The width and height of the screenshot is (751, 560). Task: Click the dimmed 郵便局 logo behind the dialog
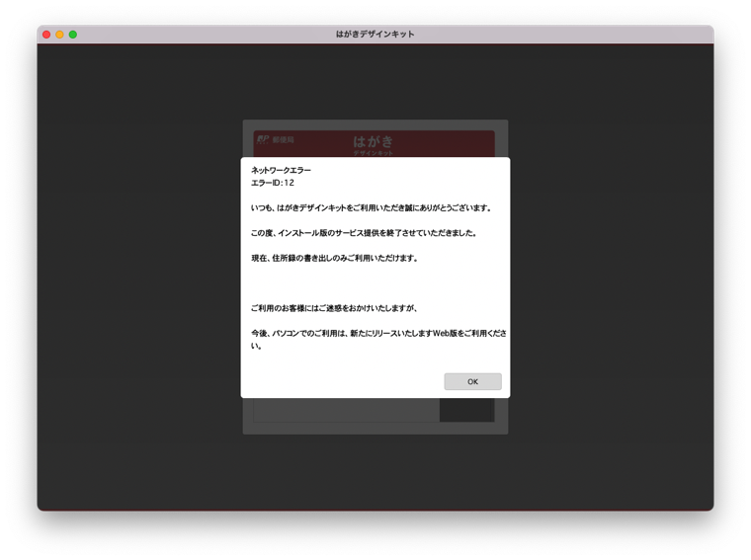(x=276, y=140)
